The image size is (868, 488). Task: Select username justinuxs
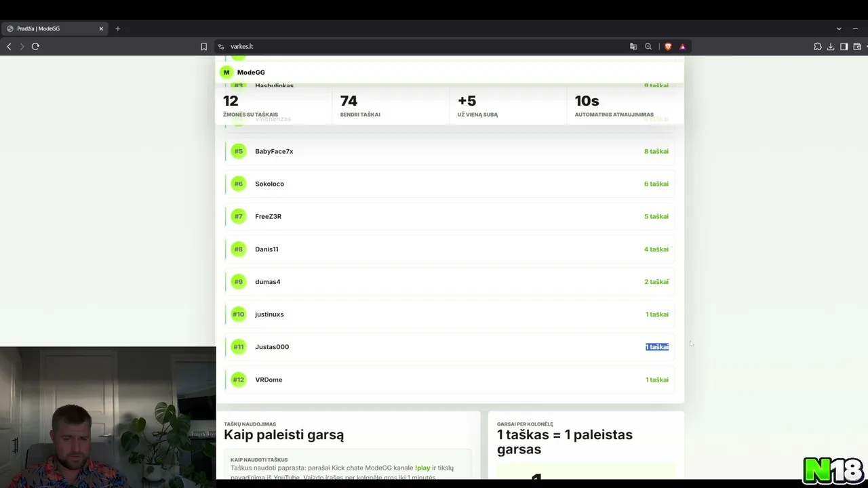pos(269,314)
